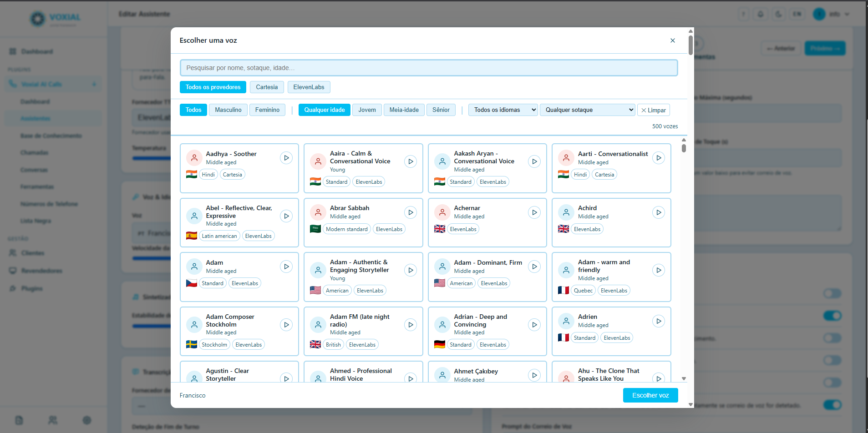Viewport: 868px width, 433px height.
Task: Click the voice list scrollbar thumb
Action: click(x=684, y=148)
